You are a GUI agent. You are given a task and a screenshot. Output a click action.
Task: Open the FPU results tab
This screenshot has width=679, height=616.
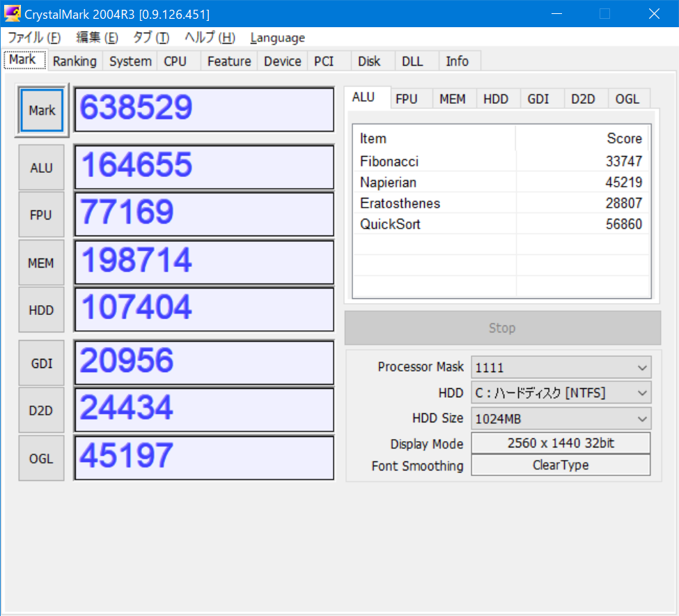coord(410,98)
